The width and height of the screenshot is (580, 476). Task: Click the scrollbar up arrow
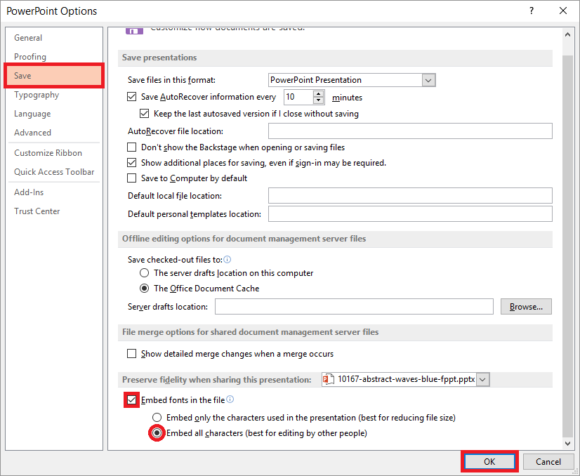568,34
